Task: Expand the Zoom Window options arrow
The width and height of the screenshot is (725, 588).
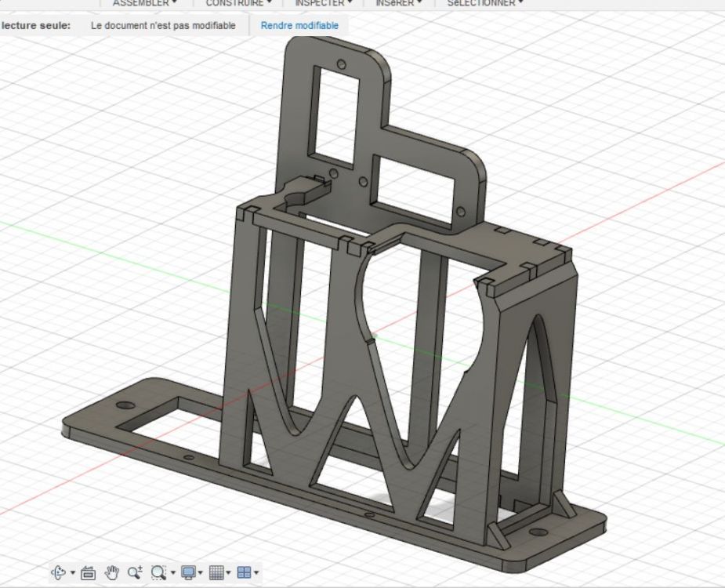Action: click(173, 573)
